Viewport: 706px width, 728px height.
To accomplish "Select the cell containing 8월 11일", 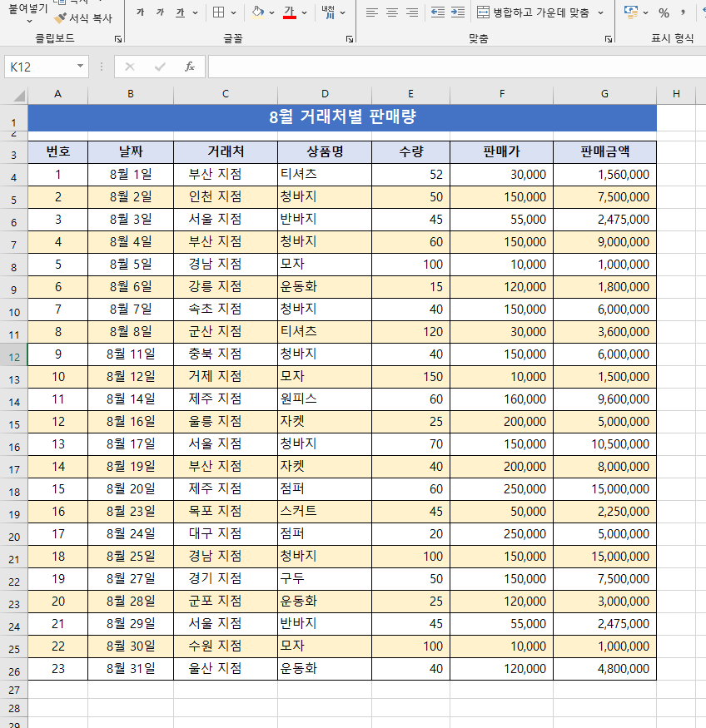I will 131,354.
